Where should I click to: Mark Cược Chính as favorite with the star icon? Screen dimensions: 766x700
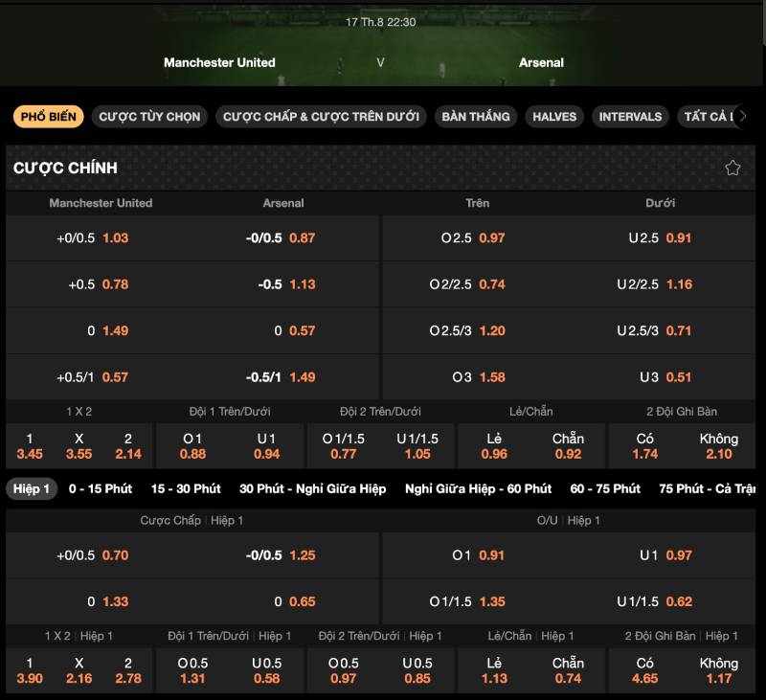pos(732,168)
